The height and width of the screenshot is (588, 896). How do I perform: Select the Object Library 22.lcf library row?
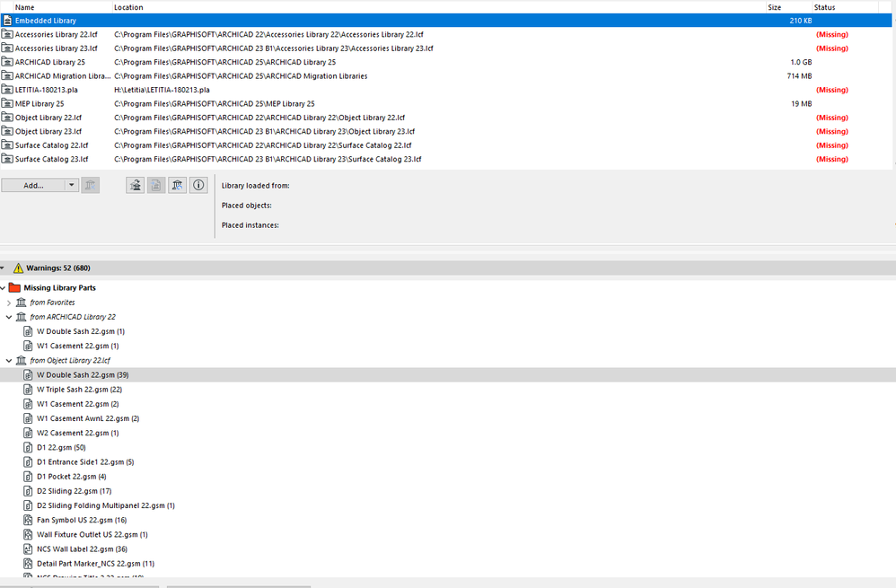(x=445, y=118)
